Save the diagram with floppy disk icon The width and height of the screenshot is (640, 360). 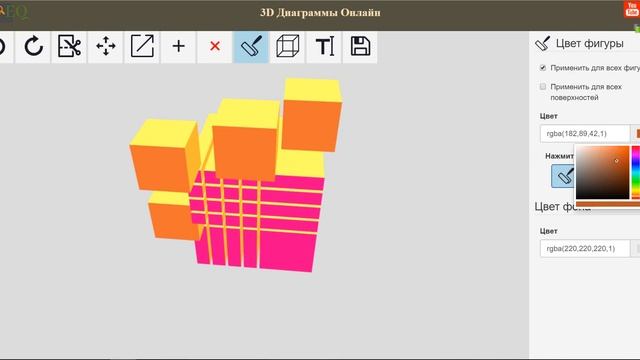pyautogui.click(x=360, y=46)
